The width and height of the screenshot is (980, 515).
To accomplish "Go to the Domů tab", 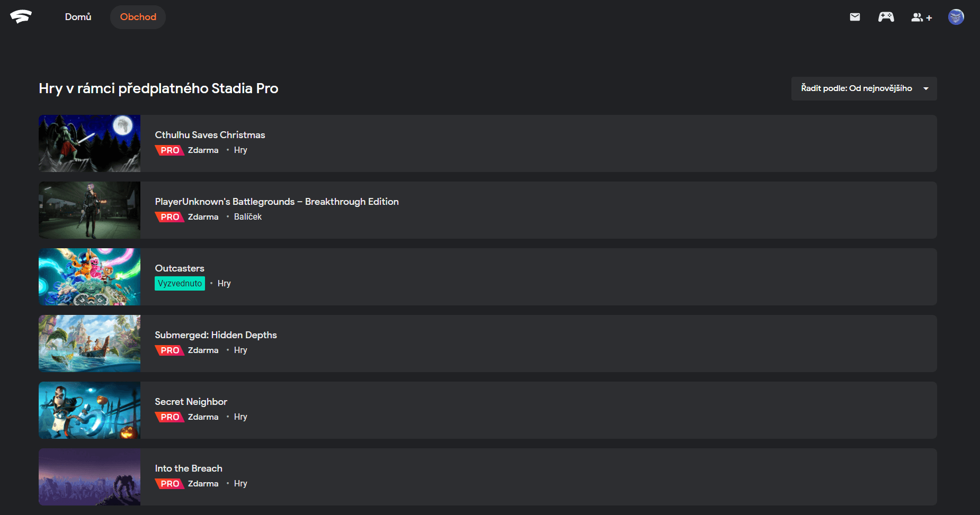I will (78, 17).
